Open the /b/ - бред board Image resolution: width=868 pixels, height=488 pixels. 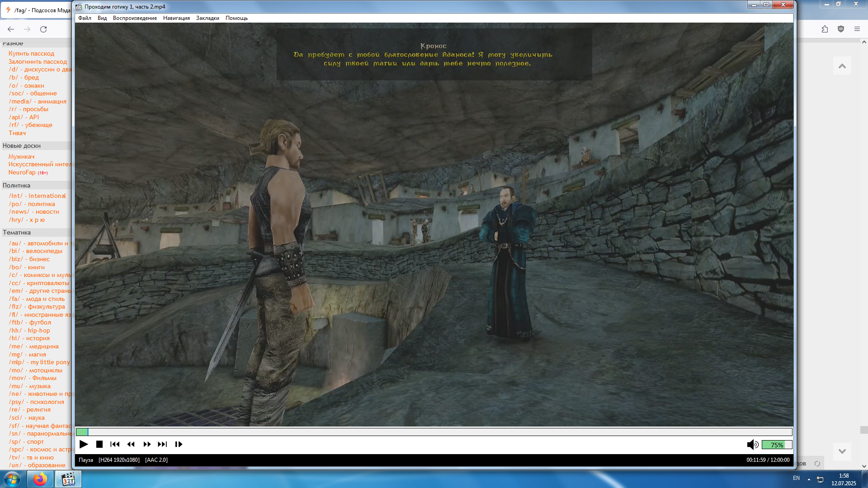24,77
